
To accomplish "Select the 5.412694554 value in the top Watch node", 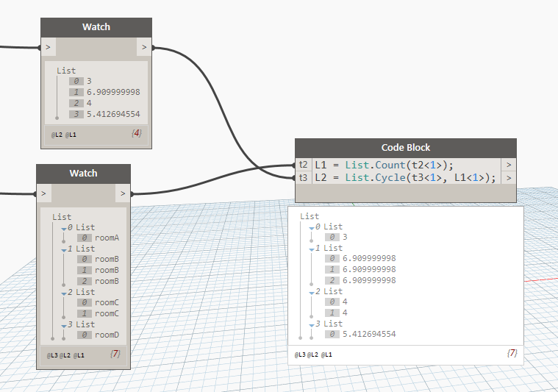I will pyautogui.click(x=113, y=114).
